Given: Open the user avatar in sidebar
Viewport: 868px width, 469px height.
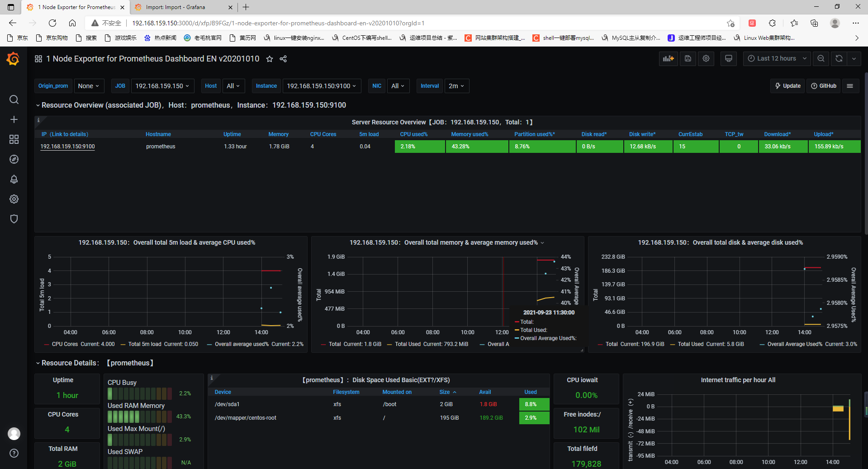Looking at the screenshot, I should [x=14, y=434].
